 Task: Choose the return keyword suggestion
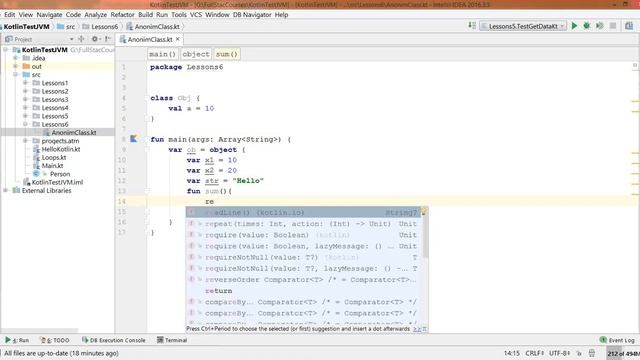(303, 291)
